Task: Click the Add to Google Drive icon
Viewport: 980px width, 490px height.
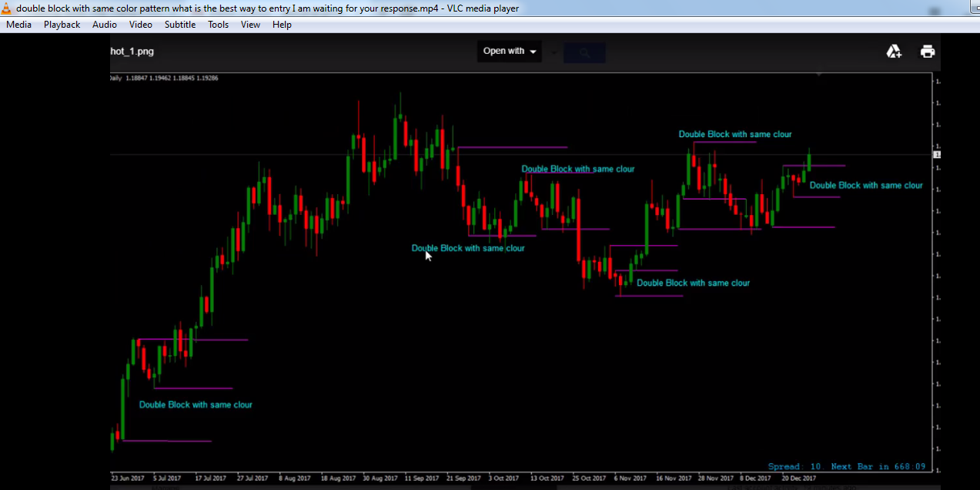Action: (x=894, y=52)
